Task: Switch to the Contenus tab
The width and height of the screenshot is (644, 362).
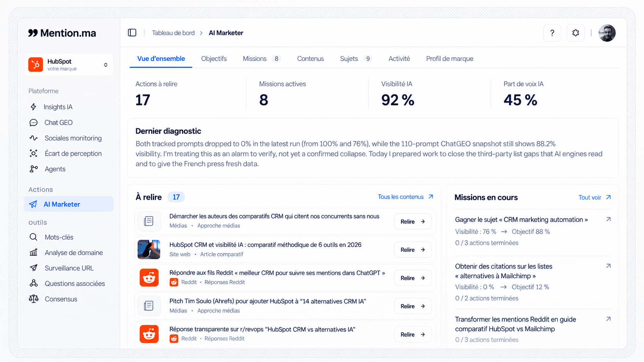Action: (x=310, y=58)
